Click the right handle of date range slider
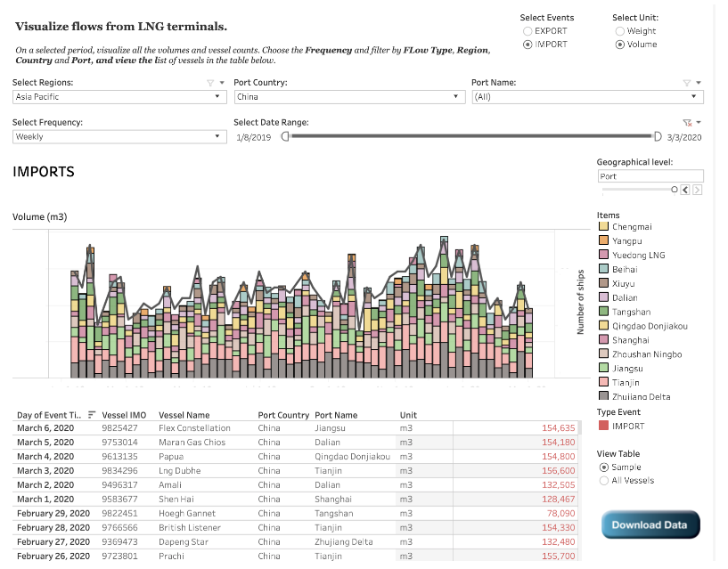The image size is (728, 569). [x=658, y=137]
